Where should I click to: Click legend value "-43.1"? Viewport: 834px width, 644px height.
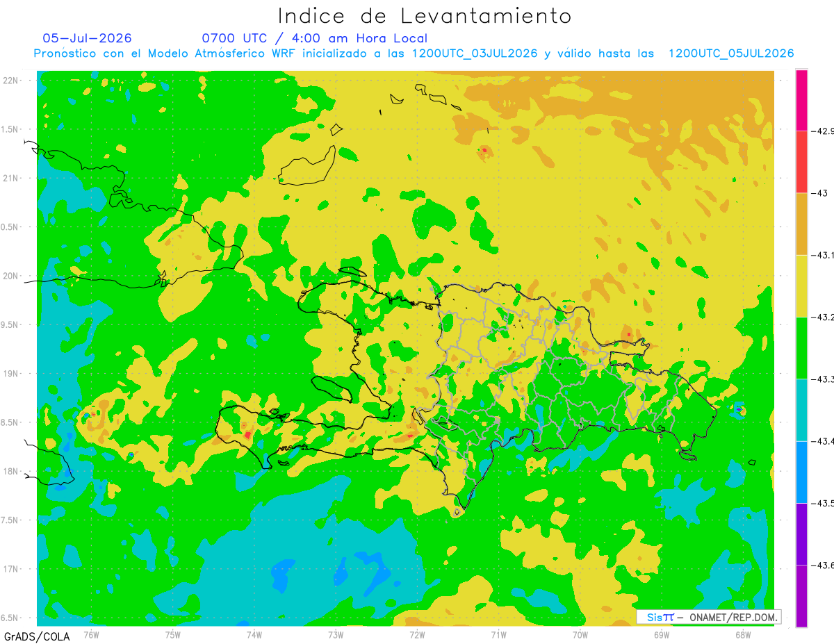[x=824, y=255]
